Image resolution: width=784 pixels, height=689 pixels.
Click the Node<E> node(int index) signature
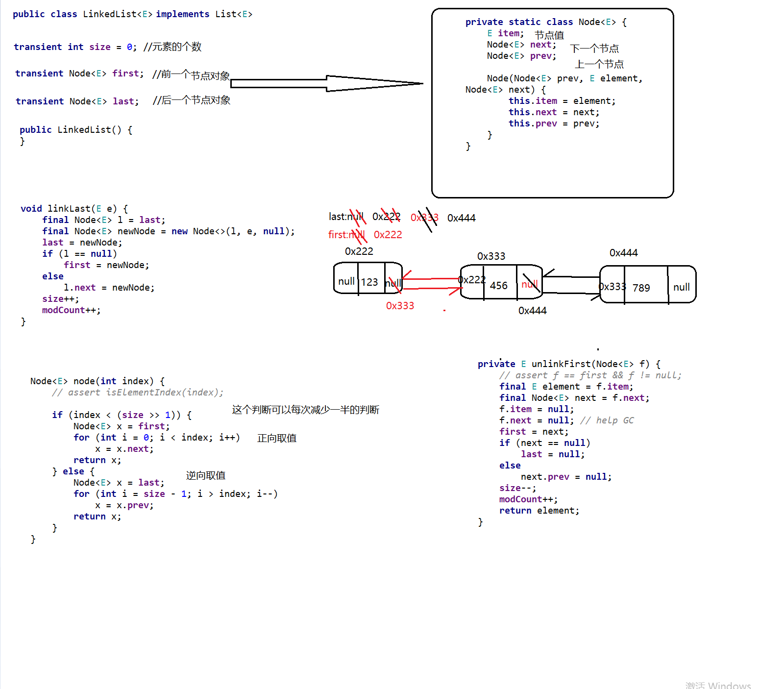pyautogui.click(x=98, y=381)
